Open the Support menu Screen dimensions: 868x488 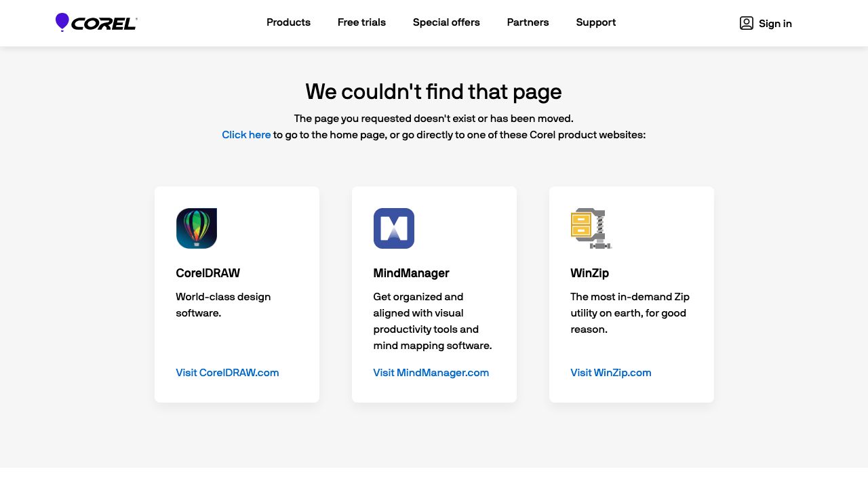(596, 22)
